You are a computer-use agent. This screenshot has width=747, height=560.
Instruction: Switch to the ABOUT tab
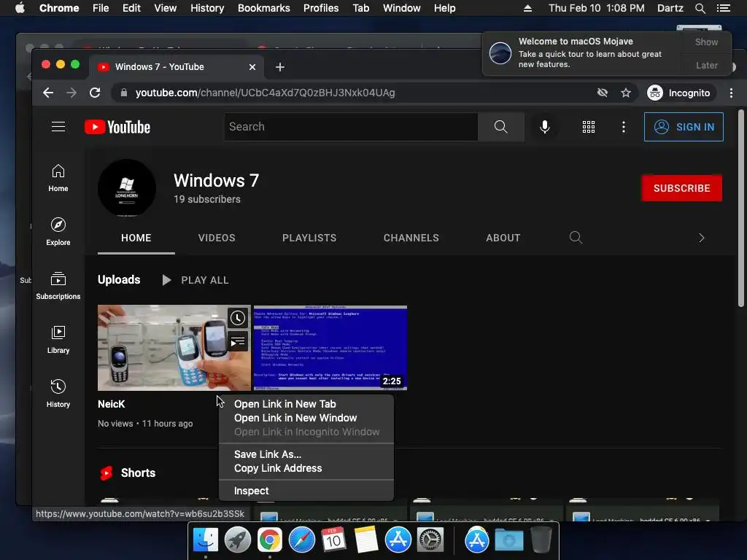[x=503, y=238]
